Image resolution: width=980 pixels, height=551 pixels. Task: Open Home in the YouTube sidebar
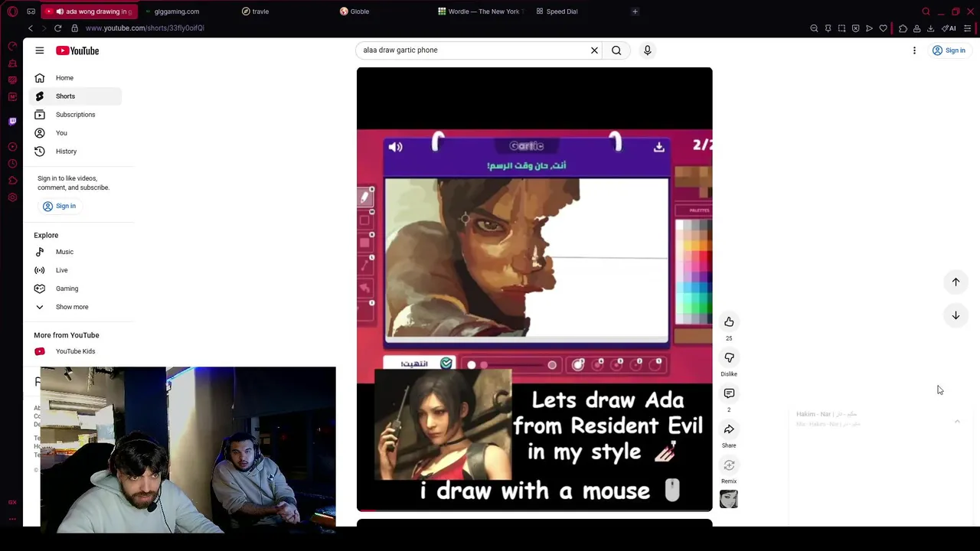point(75,78)
